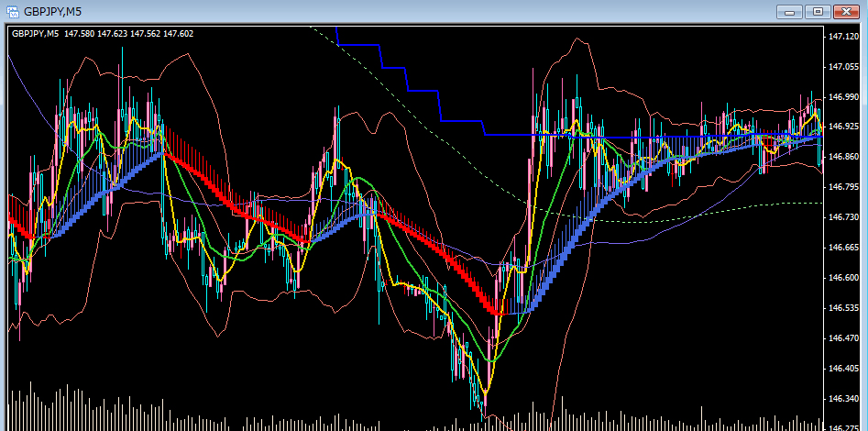Close the GBPJPY,M5 chart window
Screen dimensions: 868x431
[x=846, y=12]
